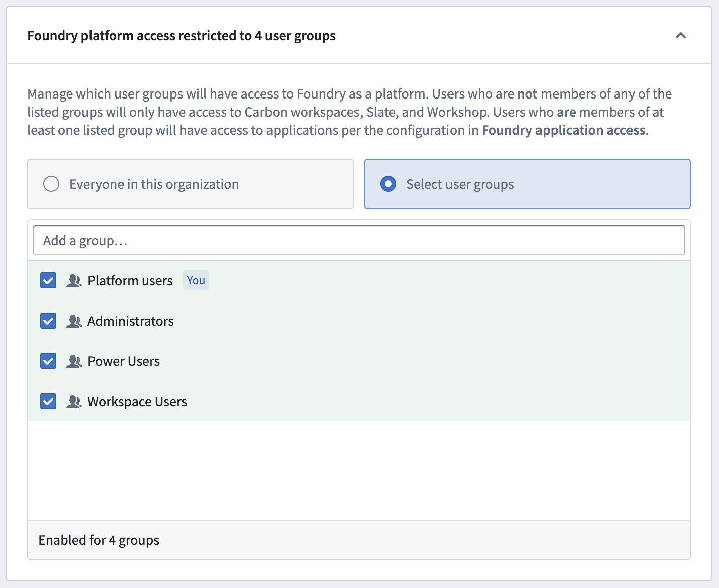
Task: Click the group icon beside Workspace Users
Action: pos(74,402)
